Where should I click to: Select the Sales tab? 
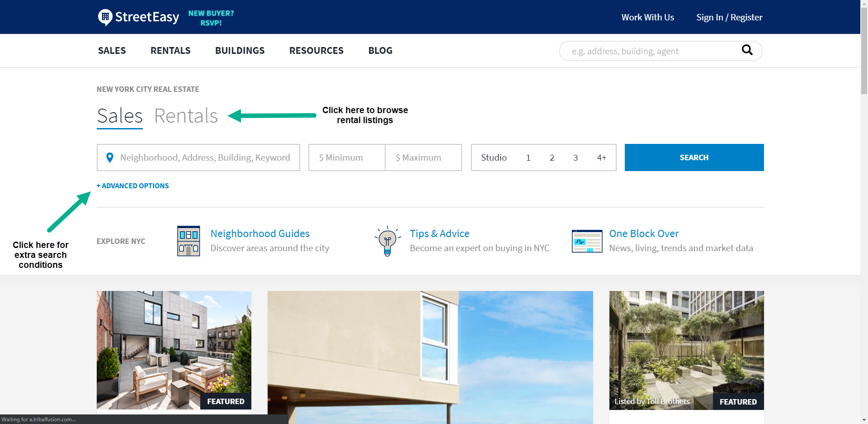click(x=120, y=116)
